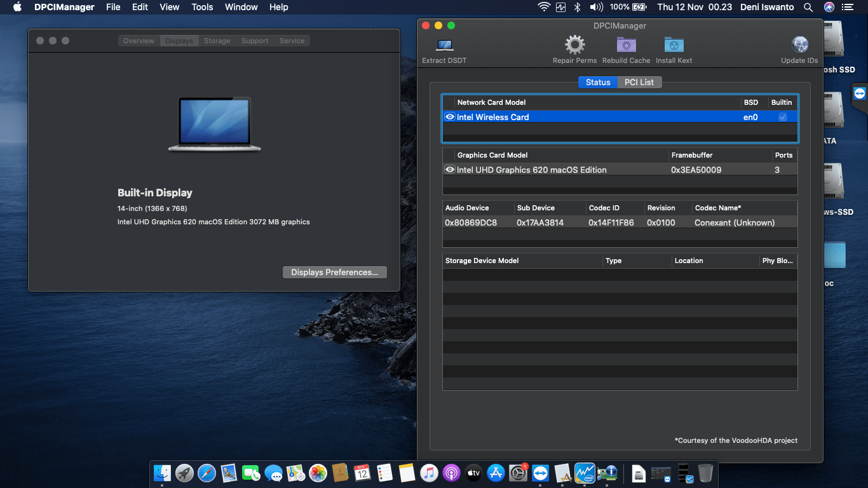Image resolution: width=868 pixels, height=488 pixels.
Task: Open Notes from the Dock
Action: pos(407,473)
